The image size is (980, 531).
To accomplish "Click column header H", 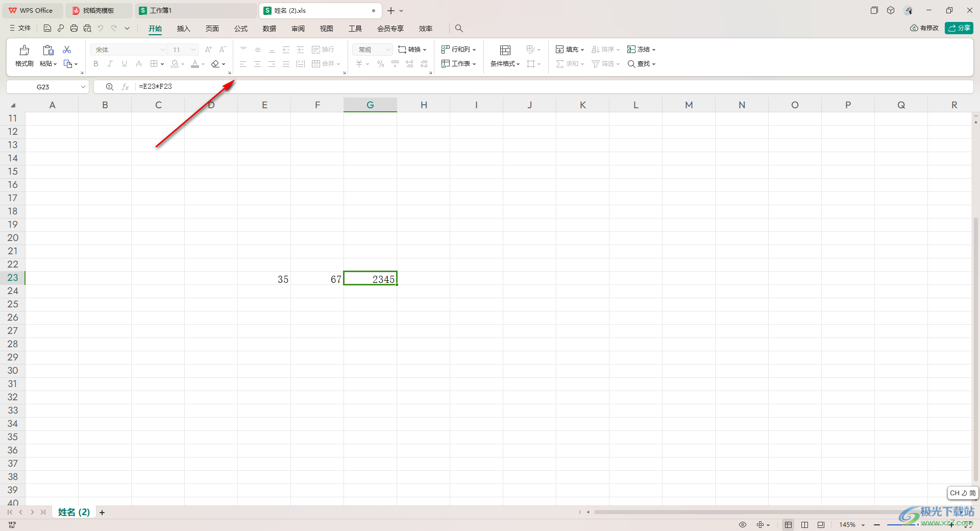I will (424, 105).
